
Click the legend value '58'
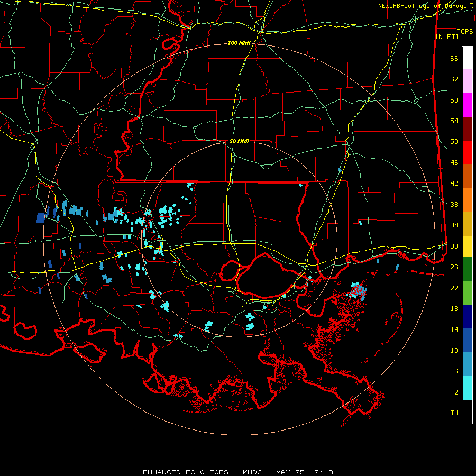(454, 100)
